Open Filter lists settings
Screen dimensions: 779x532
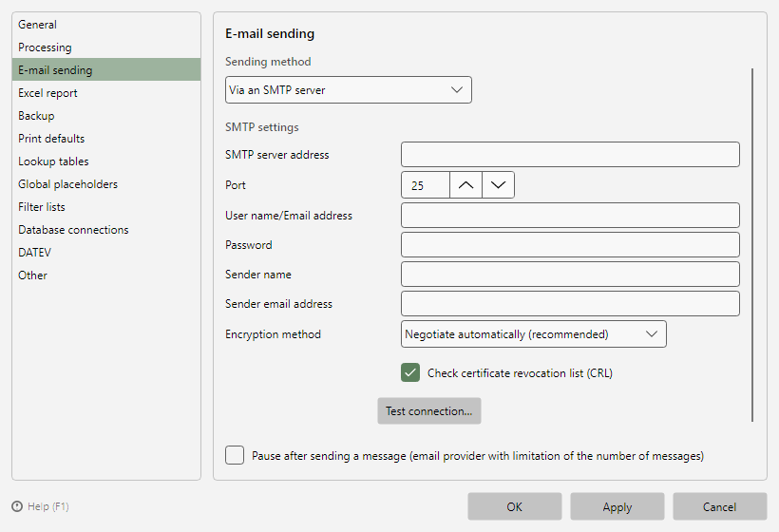[106, 207]
